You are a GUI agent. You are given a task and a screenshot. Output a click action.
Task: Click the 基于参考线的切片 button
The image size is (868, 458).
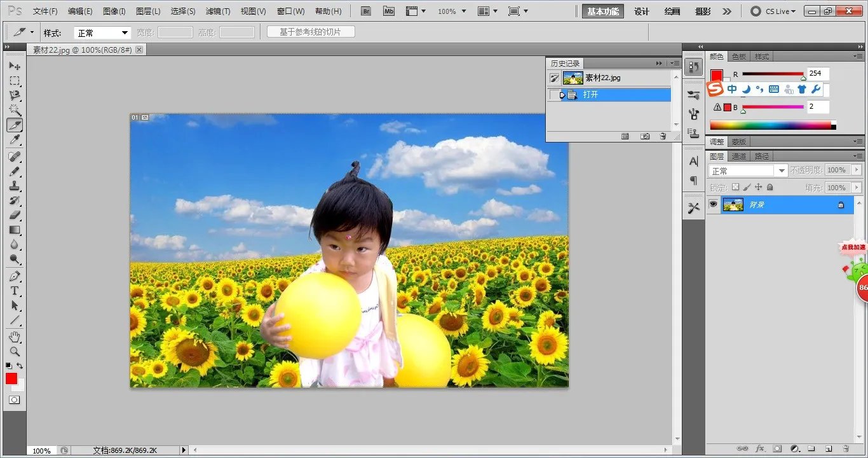pos(311,32)
